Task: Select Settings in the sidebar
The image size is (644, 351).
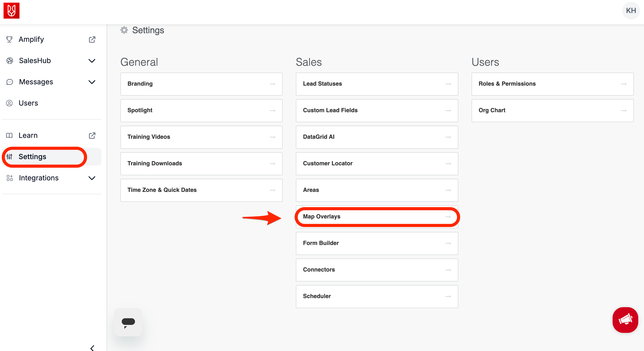Action: point(33,157)
